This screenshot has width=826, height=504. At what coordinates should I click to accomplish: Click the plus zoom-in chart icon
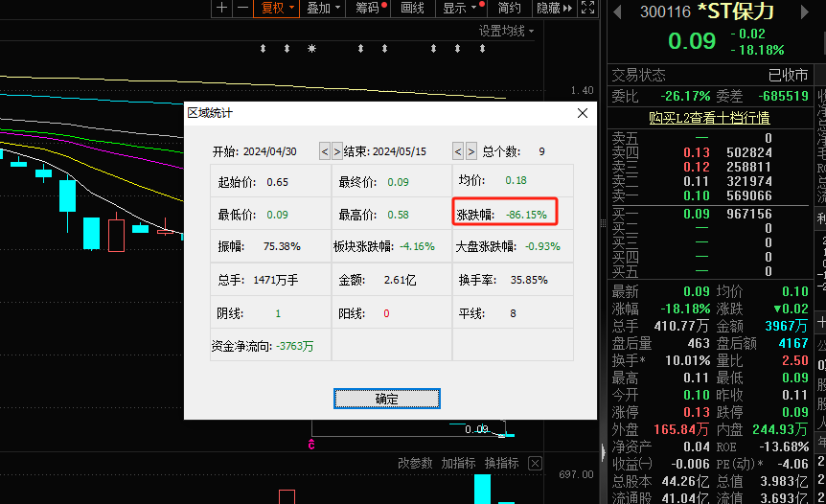tap(221, 8)
